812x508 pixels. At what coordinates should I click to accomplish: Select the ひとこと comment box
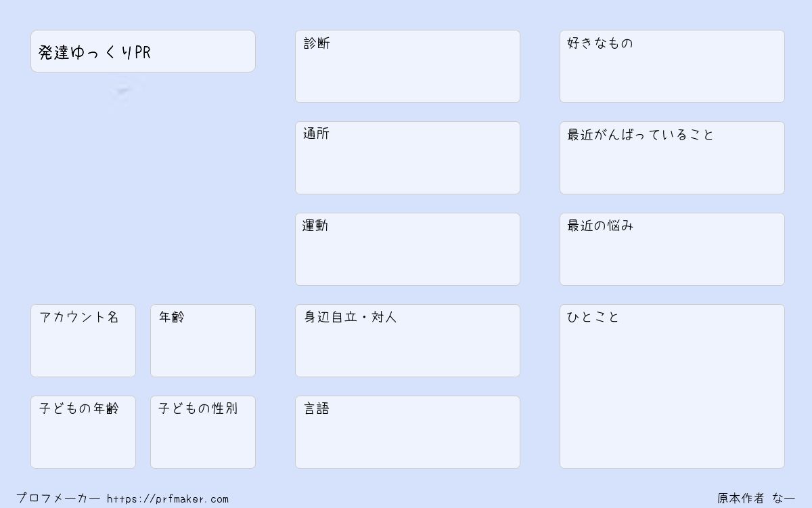[672, 386]
